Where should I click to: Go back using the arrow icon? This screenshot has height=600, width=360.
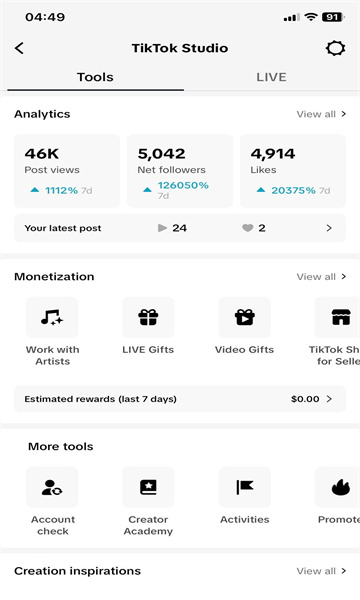coord(19,48)
